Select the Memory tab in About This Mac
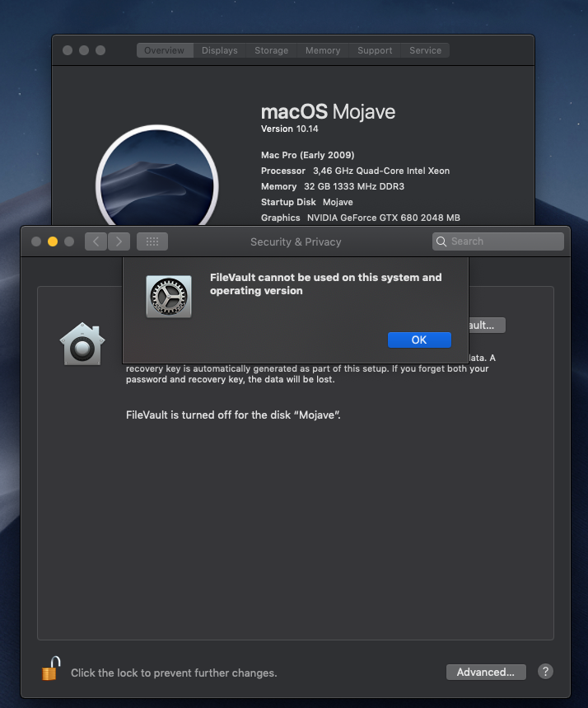 click(323, 50)
